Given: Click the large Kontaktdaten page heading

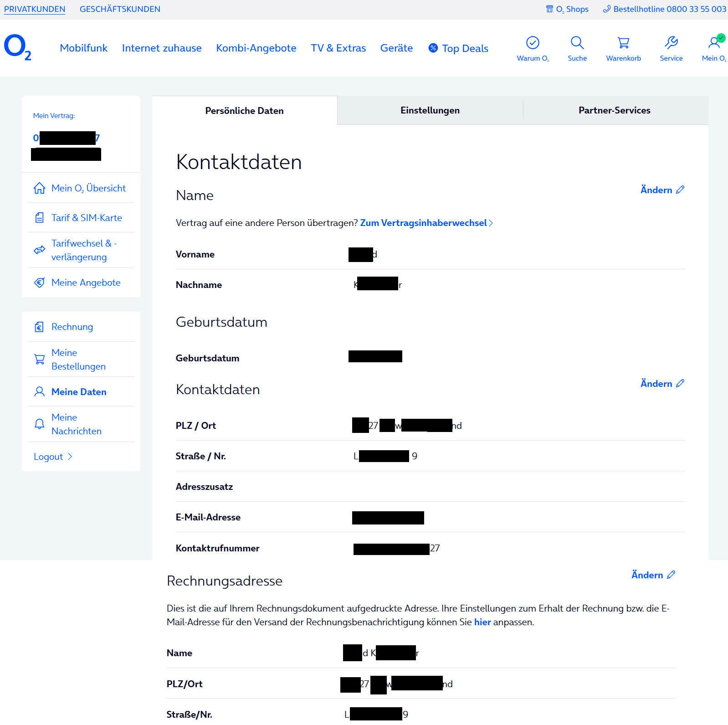Looking at the screenshot, I should coord(239,162).
